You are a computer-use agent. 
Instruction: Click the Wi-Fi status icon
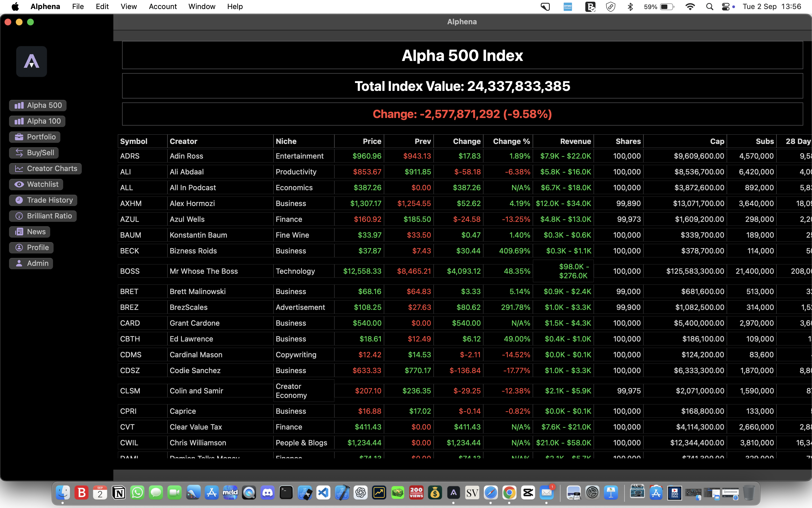[x=690, y=7]
